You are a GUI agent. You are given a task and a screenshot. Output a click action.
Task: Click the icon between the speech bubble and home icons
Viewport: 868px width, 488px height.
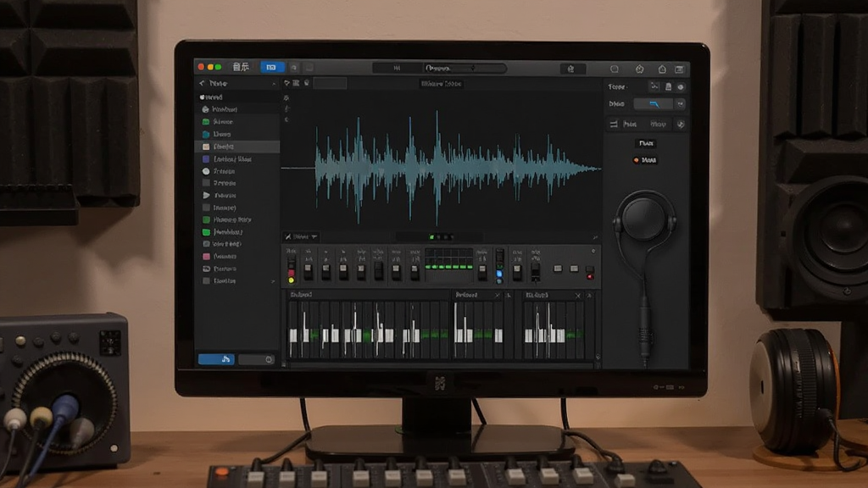639,69
